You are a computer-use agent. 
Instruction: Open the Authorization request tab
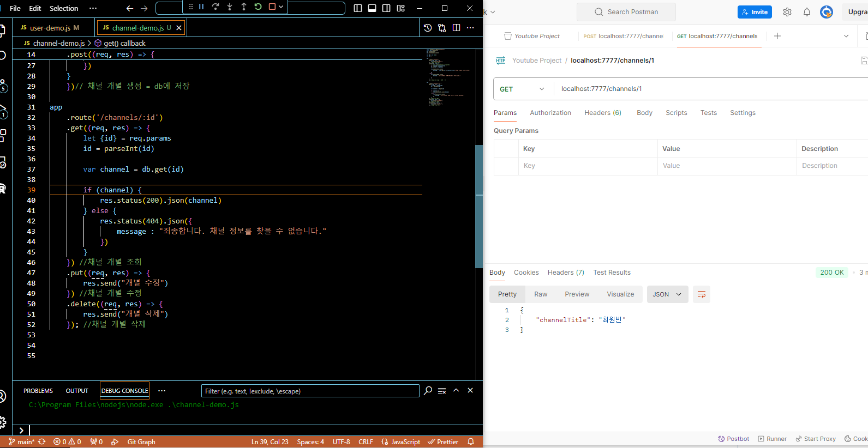point(550,113)
